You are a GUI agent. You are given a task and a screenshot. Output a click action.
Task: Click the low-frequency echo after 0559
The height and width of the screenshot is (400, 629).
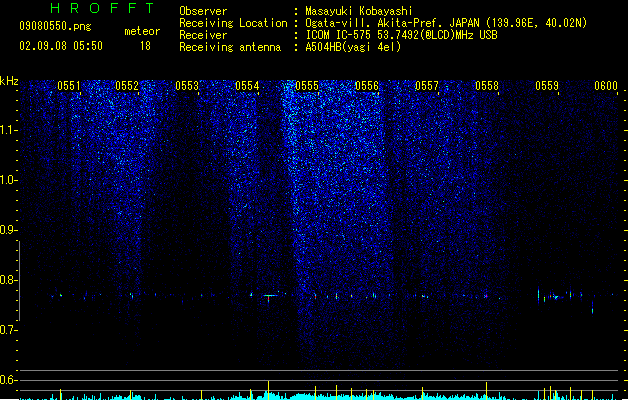[x=592, y=309]
